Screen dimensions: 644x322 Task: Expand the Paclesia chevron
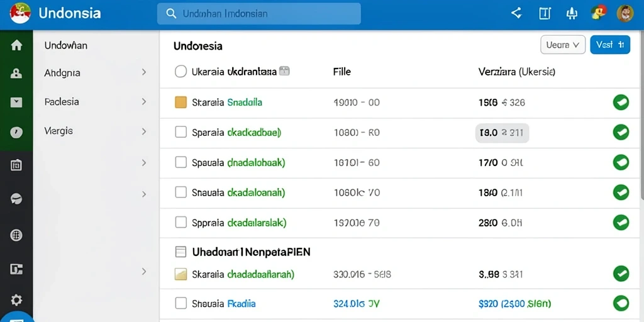point(144,101)
